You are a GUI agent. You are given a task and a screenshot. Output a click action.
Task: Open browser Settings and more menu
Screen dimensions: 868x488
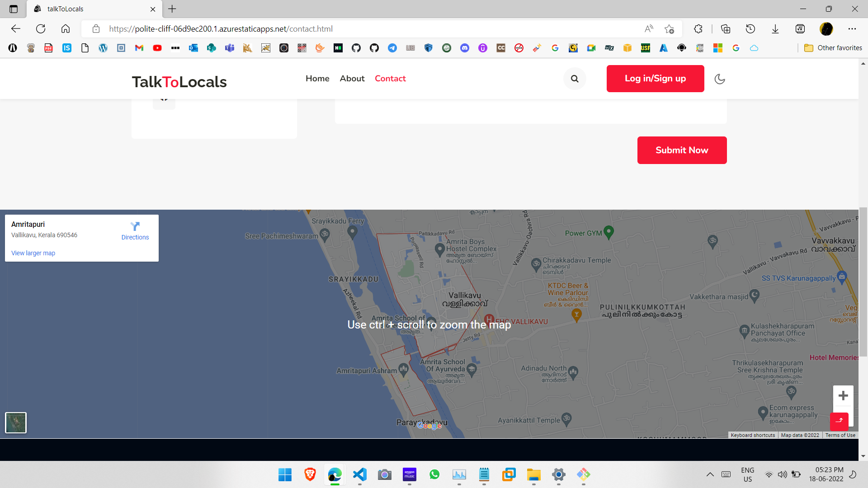click(x=852, y=29)
